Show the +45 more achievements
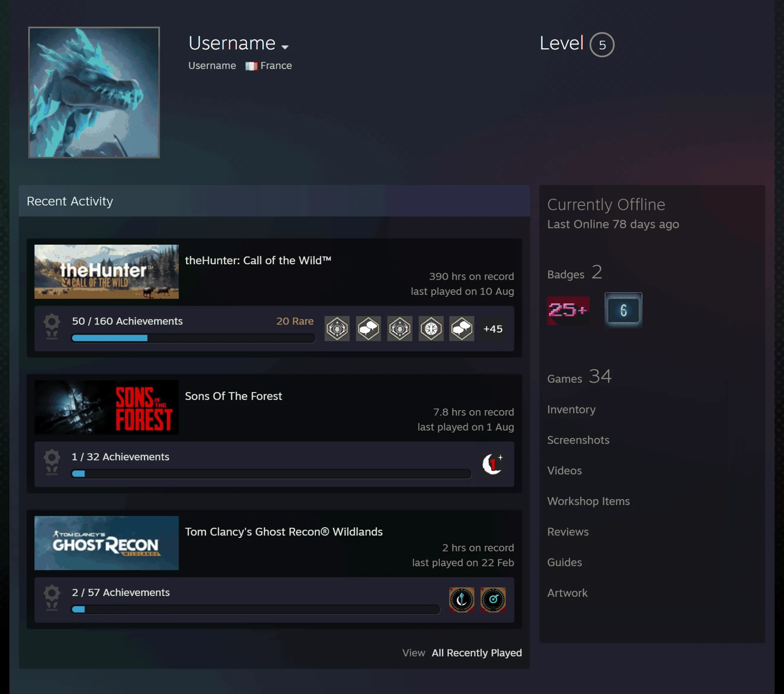 (x=493, y=329)
